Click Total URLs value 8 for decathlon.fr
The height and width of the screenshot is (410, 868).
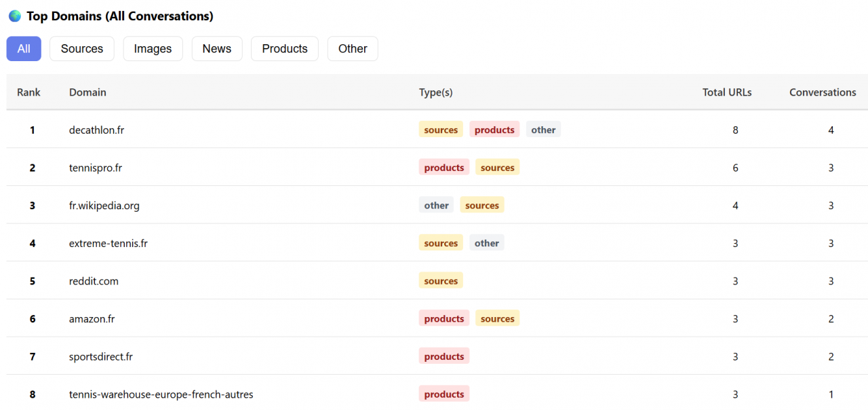pyautogui.click(x=735, y=130)
